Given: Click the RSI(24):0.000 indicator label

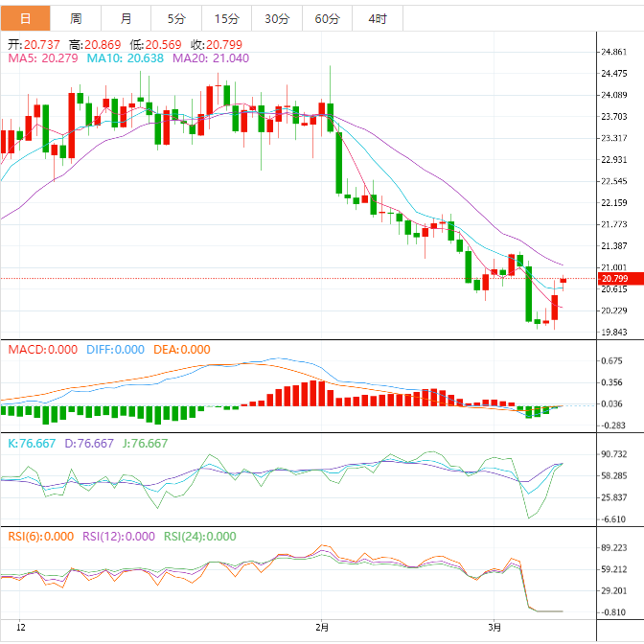Looking at the screenshot, I should pyautogui.click(x=200, y=537).
